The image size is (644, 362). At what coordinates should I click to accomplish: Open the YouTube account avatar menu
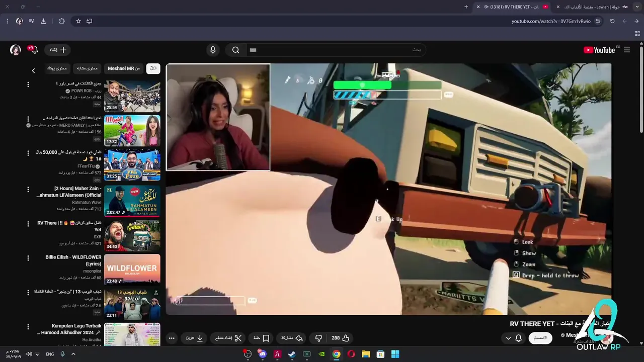pyautogui.click(x=16, y=50)
